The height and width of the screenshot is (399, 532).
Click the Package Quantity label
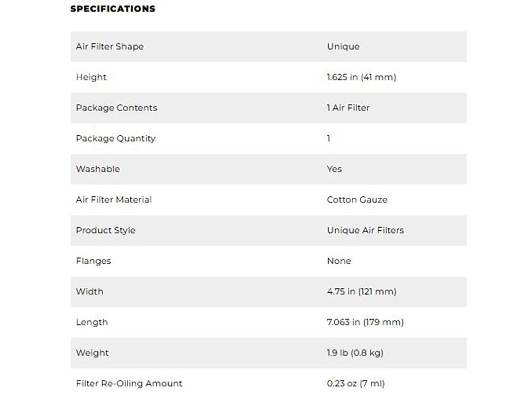click(x=115, y=138)
